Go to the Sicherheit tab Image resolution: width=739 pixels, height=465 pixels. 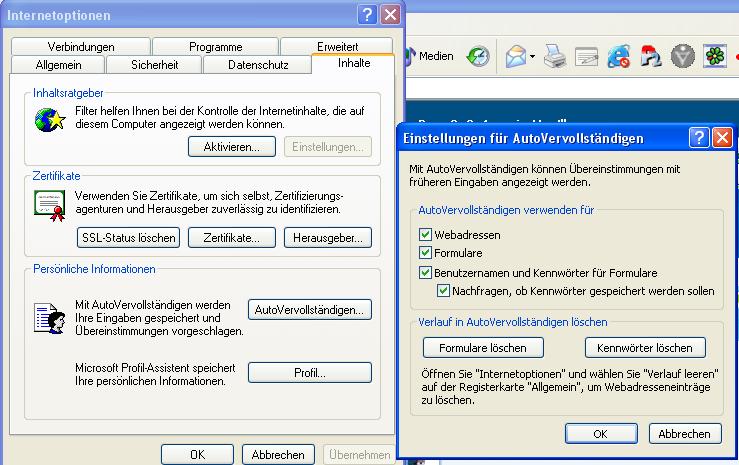(x=155, y=65)
